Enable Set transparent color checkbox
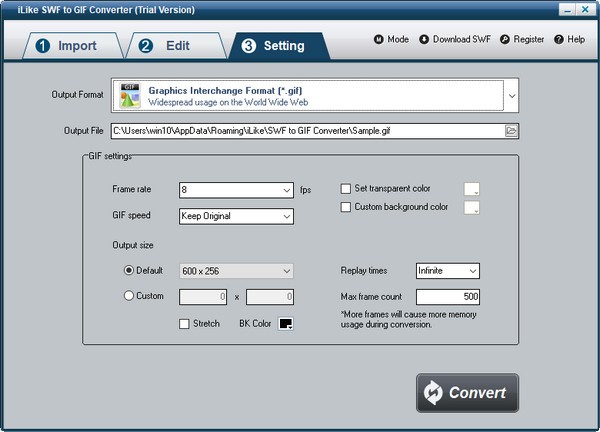Image resolution: width=600 pixels, height=432 pixels. (x=346, y=188)
